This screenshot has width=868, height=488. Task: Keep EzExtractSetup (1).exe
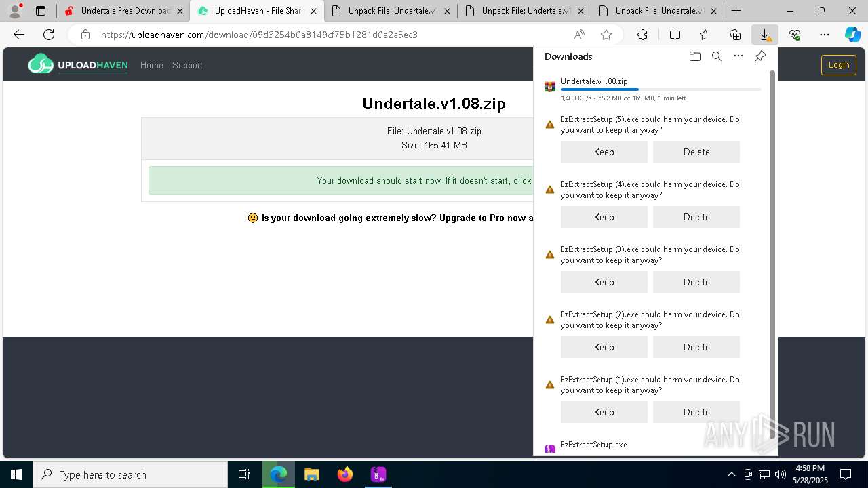pos(604,412)
